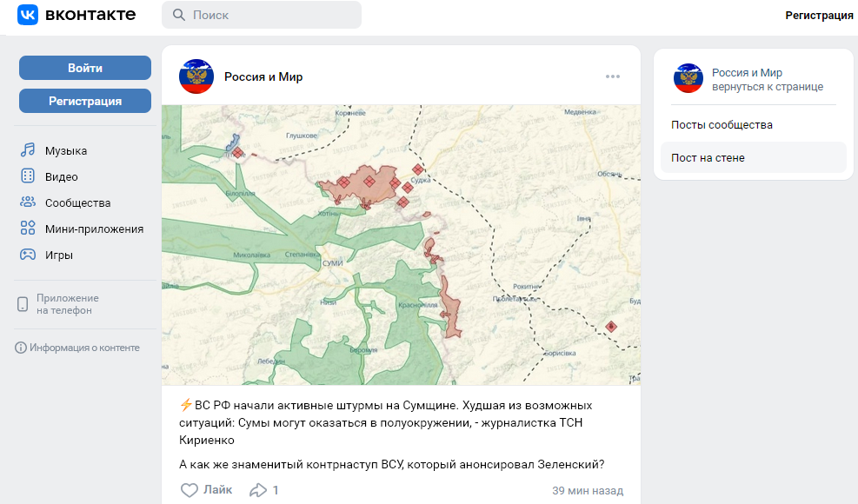858x504 pixels.
Task: Open the Сообщества section icon
Action: pyautogui.click(x=28, y=202)
